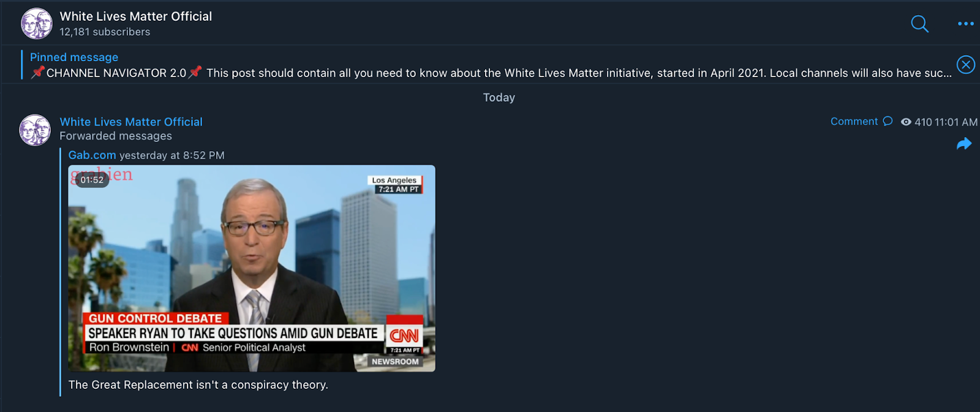Open the channel title in the header
980x412 pixels.
click(136, 17)
